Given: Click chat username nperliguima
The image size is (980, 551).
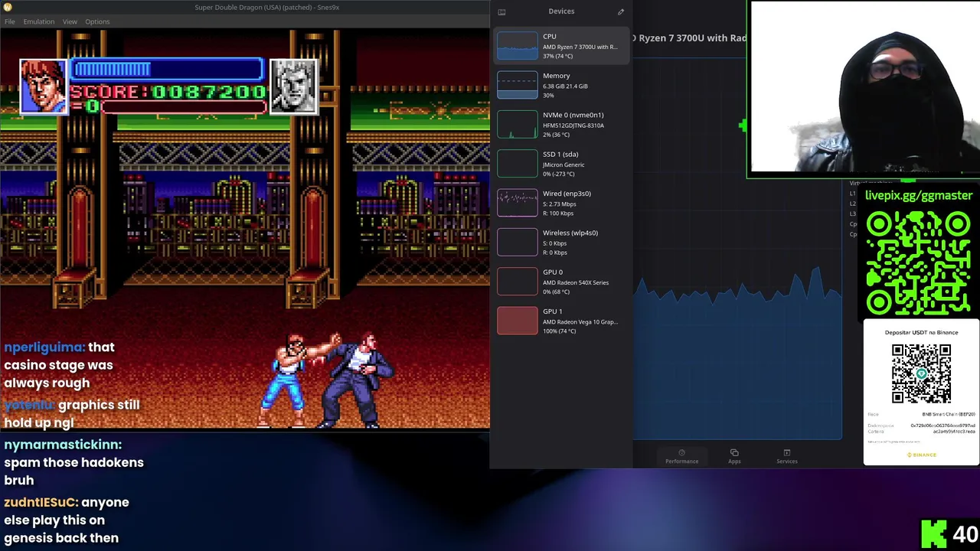Looking at the screenshot, I should point(44,347).
